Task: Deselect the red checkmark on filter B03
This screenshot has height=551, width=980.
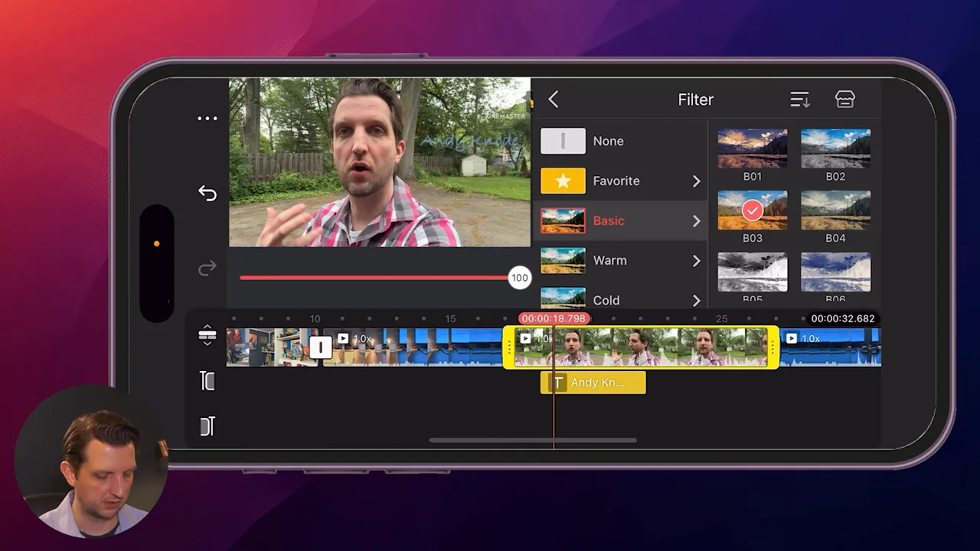Action: 752,210
